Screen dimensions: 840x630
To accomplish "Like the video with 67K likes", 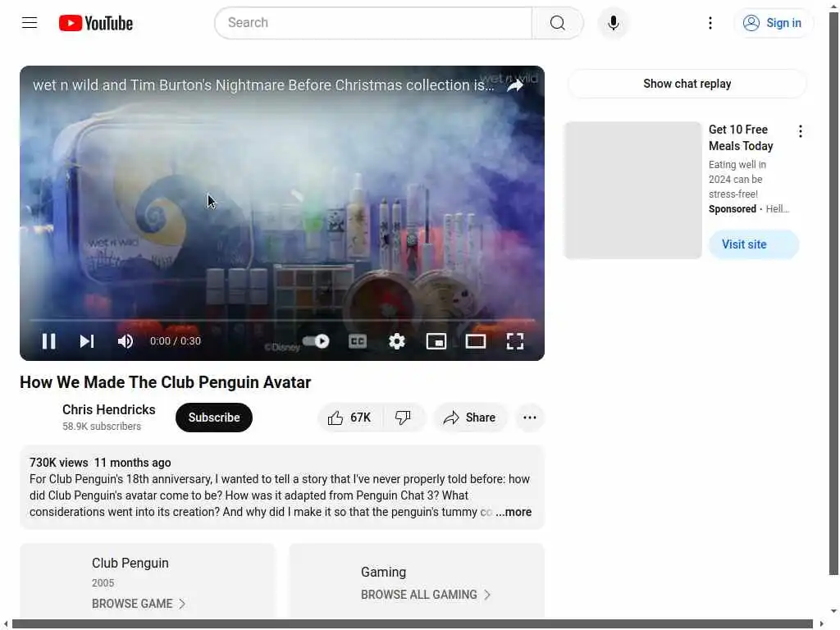I will (349, 418).
